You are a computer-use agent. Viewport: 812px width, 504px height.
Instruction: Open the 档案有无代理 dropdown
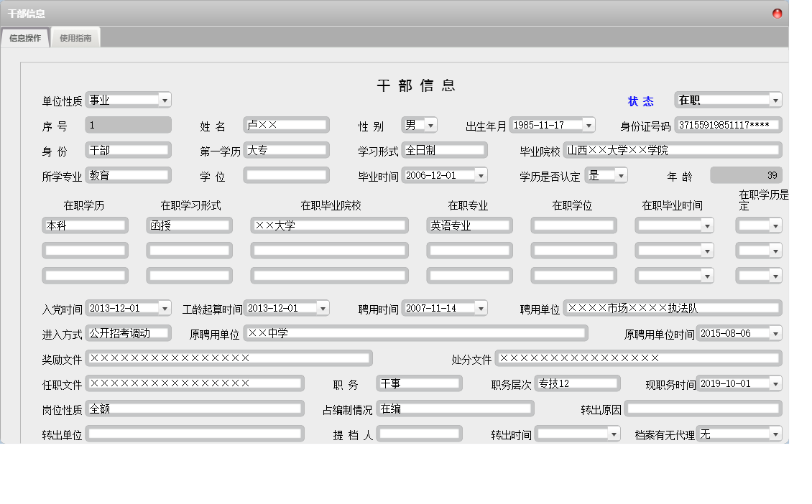pos(775,434)
